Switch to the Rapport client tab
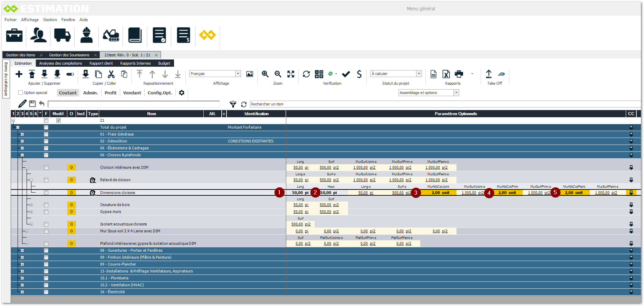 101,63
